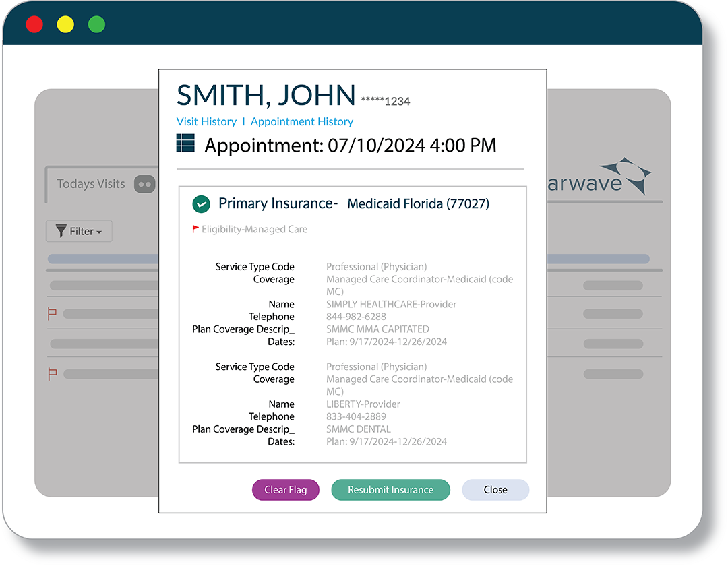Click the blue header bar in visits list
Screen dimensions: 728x566
coord(102,259)
